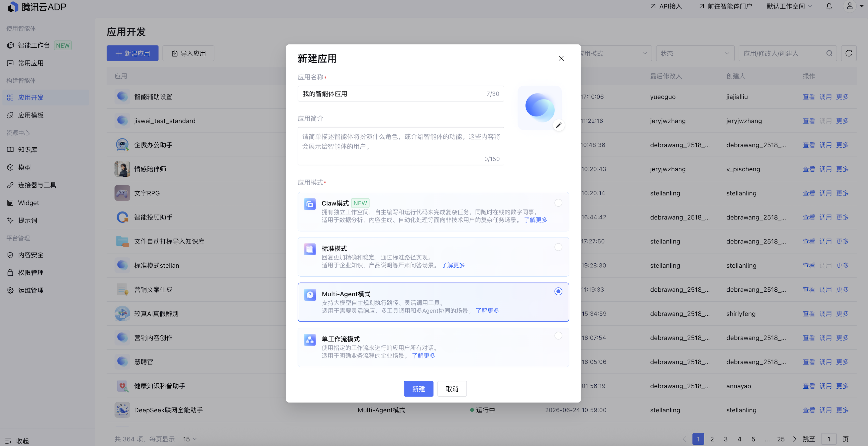Click the 企微办公助手 app icon
This screenshot has height=446, width=868.
pyautogui.click(x=122, y=145)
